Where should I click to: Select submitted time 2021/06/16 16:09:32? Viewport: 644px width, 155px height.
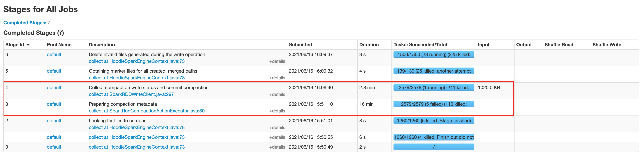(x=311, y=71)
